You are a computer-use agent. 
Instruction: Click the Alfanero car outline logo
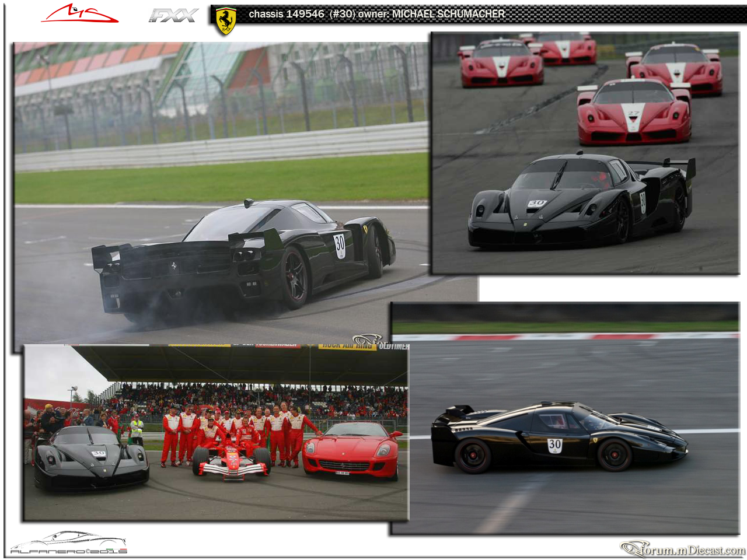(x=68, y=542)
